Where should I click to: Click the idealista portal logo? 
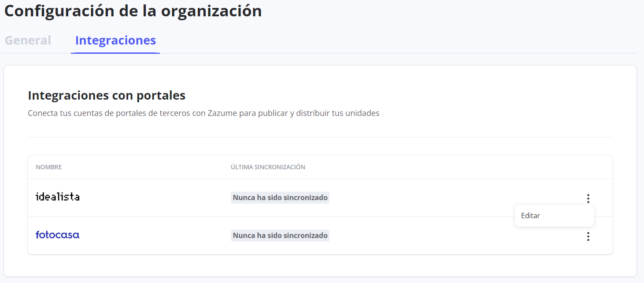coord(58,197)
